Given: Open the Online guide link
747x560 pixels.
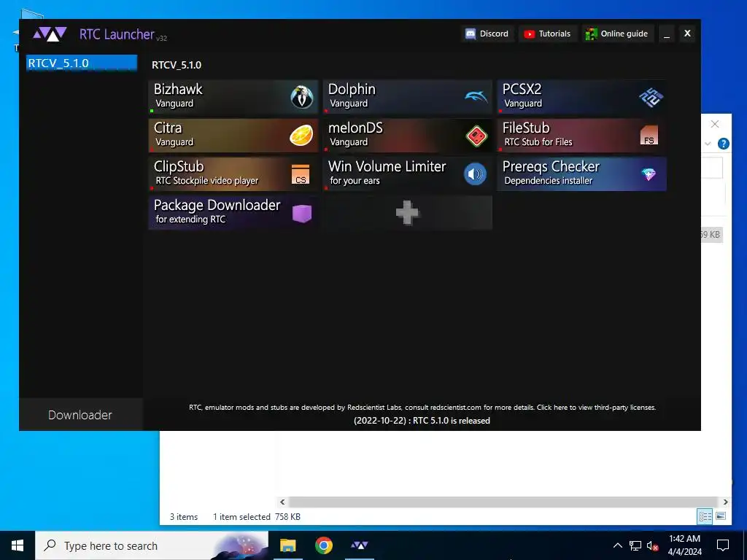Looking at the screenshot, I should [617, 34].
